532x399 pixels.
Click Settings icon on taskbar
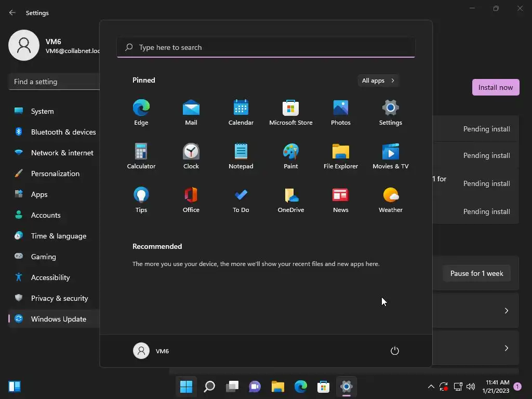[x=347, y=387]
